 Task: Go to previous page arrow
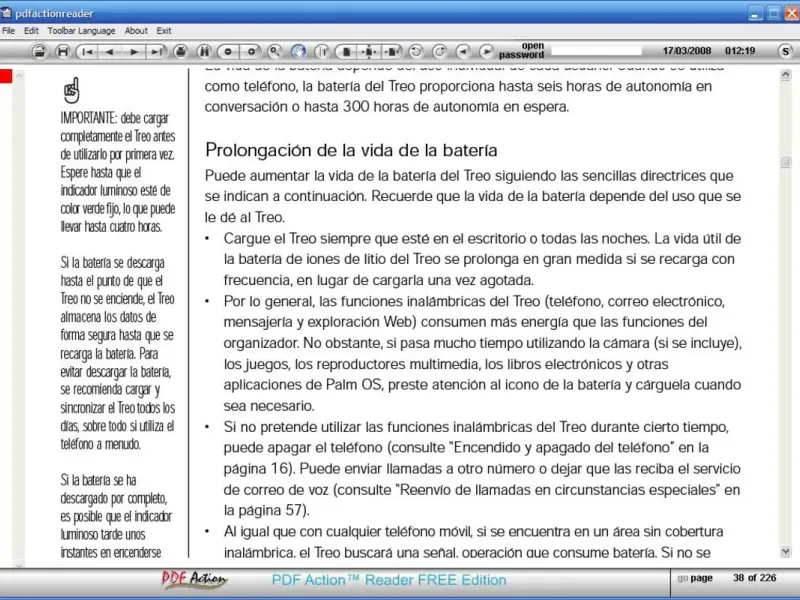click(x=109, y=52)
